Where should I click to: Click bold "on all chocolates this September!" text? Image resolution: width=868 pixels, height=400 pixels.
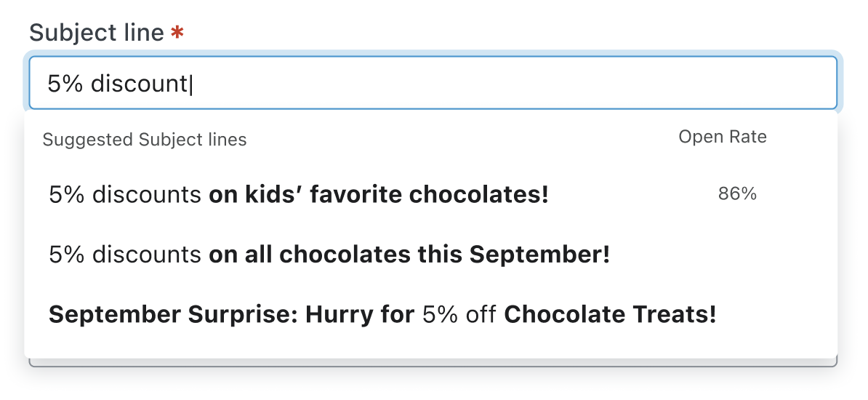coord(409,255)
